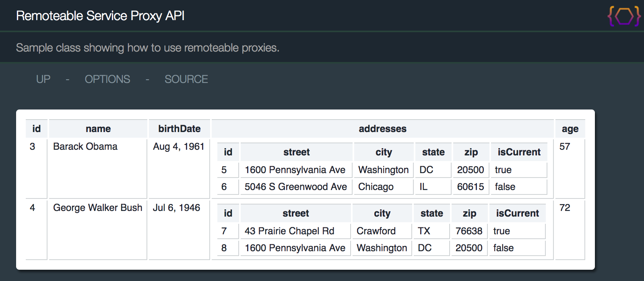Click the 76638 zip code cell
644x281 pixels.
[469, 231]
